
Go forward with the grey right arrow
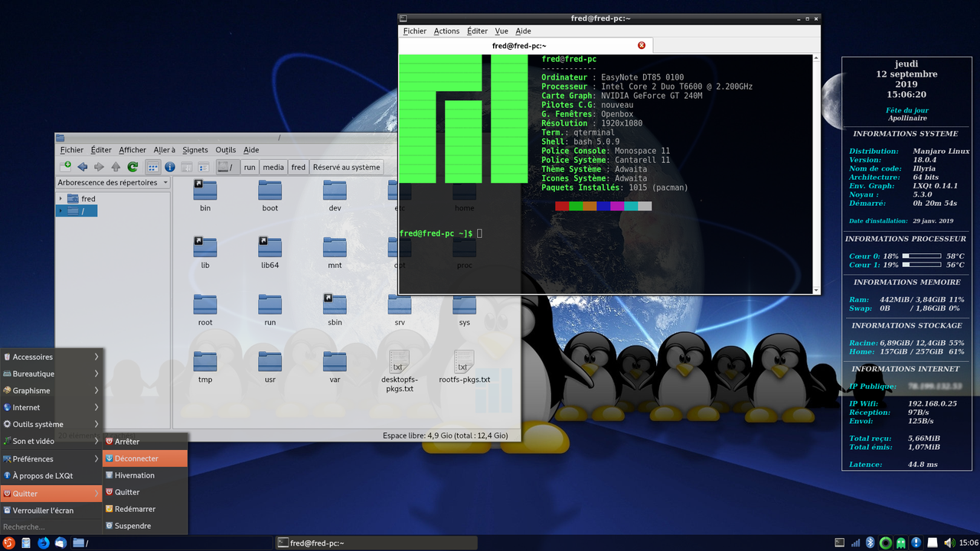click(99, 167)
